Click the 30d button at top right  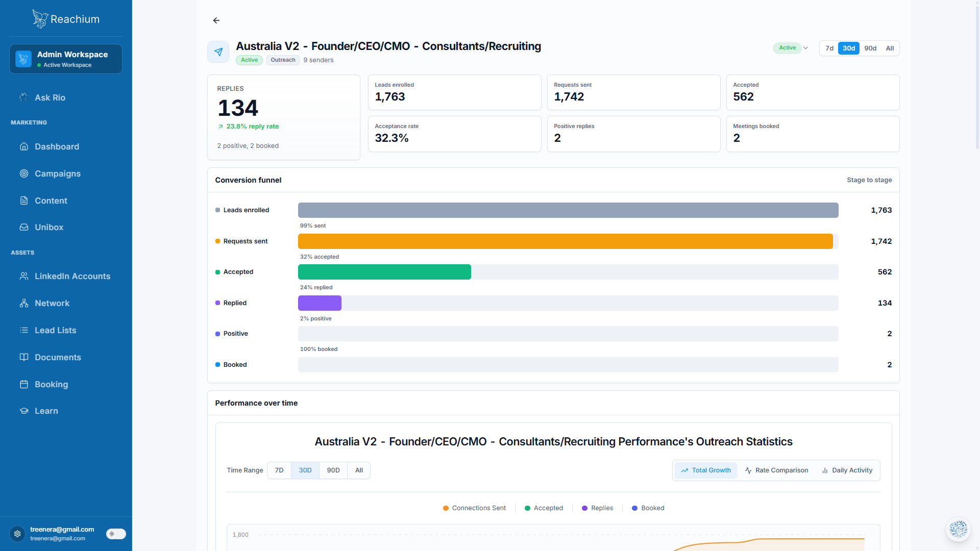coord(849,48)
